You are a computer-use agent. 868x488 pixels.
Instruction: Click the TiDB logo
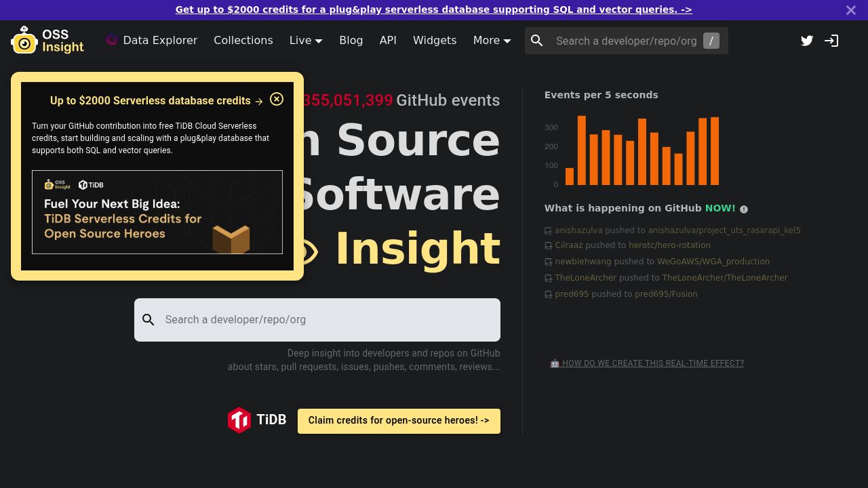pyautogui.click(x=257, y=420)
